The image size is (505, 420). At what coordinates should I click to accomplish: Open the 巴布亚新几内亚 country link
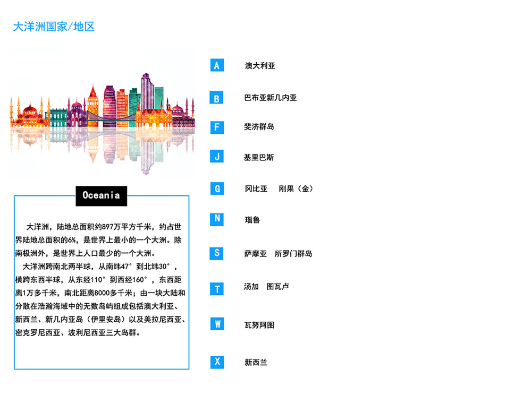pos(270,98)
